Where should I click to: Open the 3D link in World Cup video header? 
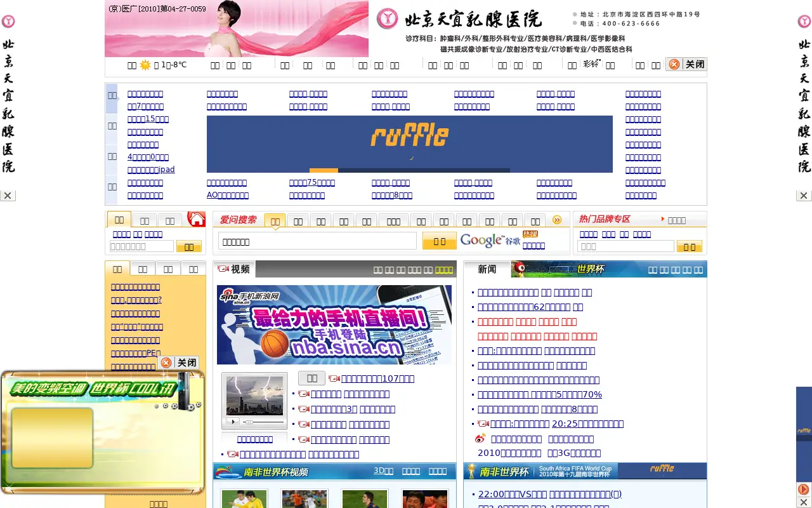coord(383,471)
